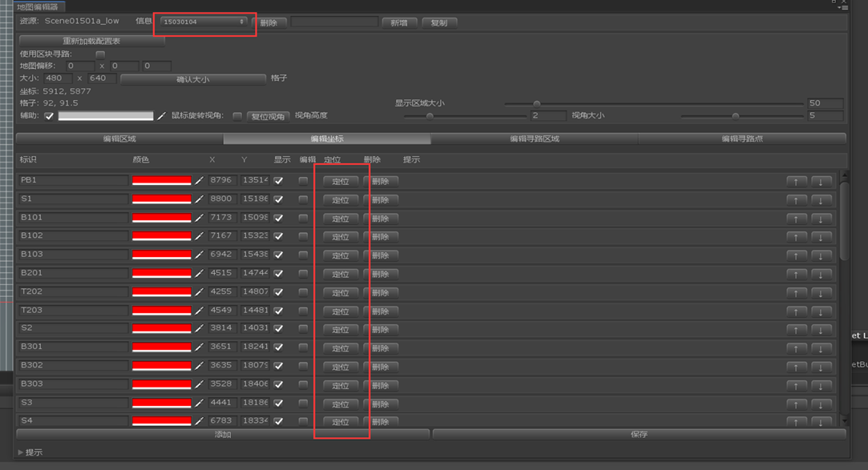Open the 信息 dropdown showing 15030104
868x470 pixels.
coord(203,22)
